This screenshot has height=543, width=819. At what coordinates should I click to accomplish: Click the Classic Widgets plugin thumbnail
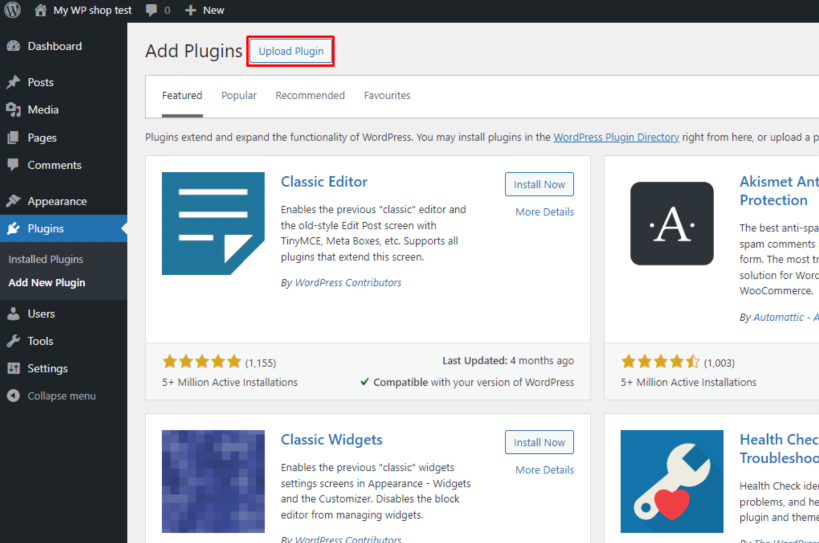pos(213,481)
